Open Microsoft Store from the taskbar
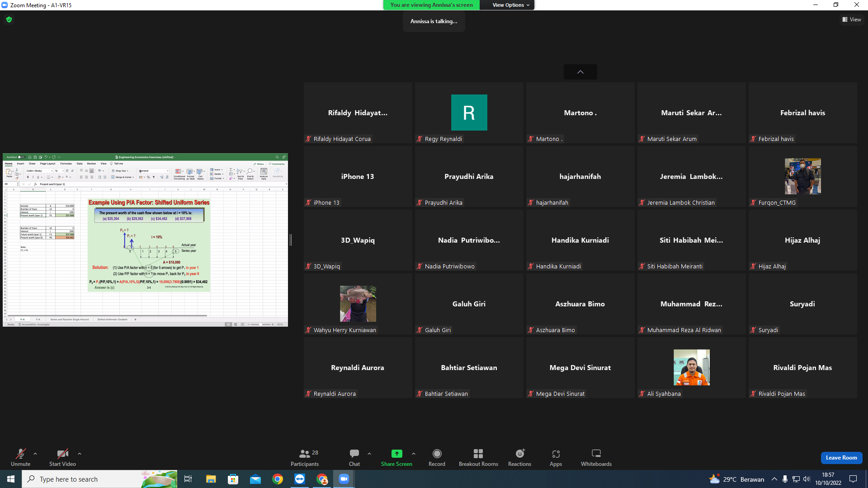 pos(233,479)
